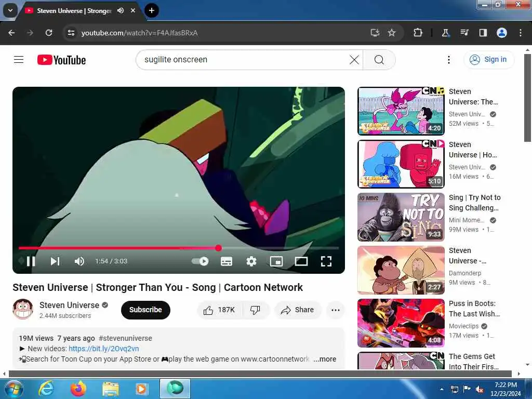The width and height of the screenshot is (532, 399).
Task: Open Try Not to Sing thumbnail
Action: tap(401, 217)
